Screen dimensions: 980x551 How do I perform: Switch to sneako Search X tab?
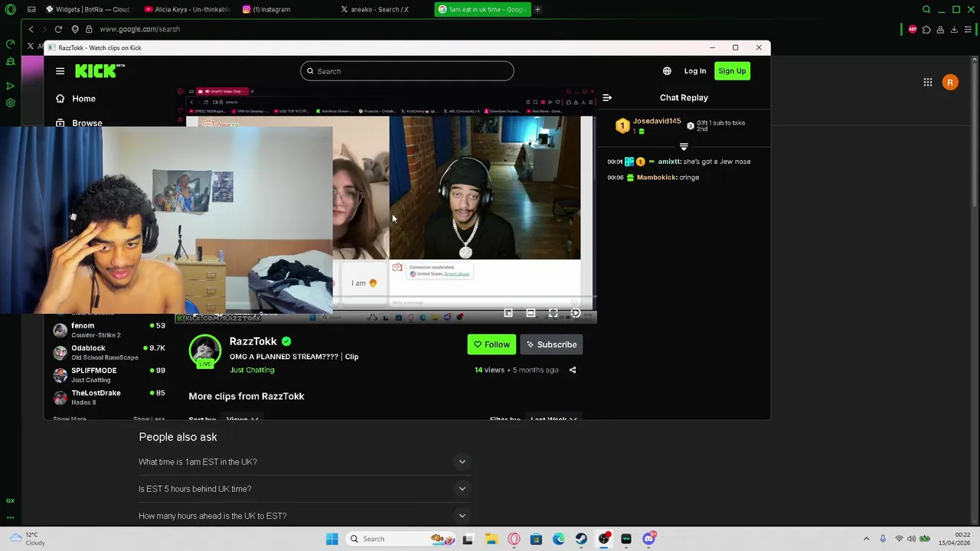click(x=383, y=9)
